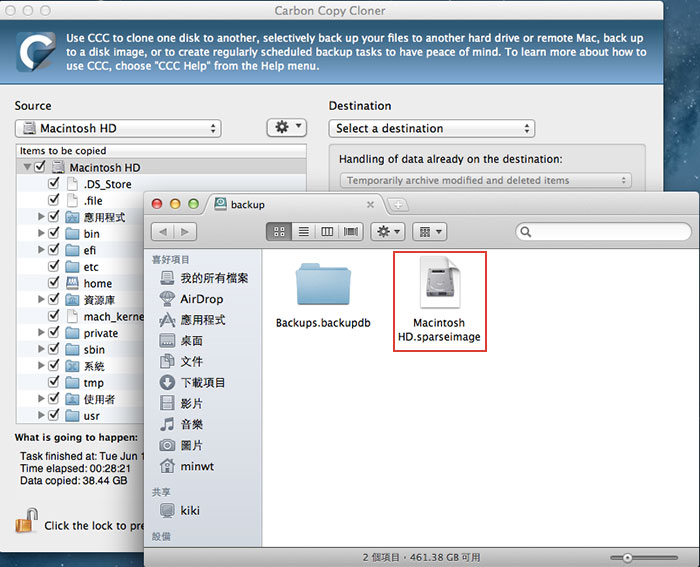Go back in Finder window
The width and height of the screenshot is (700, 567).
163,232
